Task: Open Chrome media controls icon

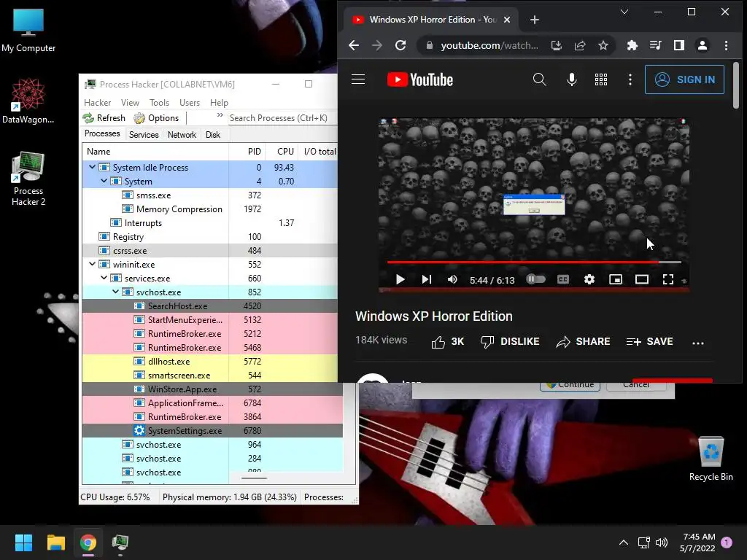Action: 656,45
